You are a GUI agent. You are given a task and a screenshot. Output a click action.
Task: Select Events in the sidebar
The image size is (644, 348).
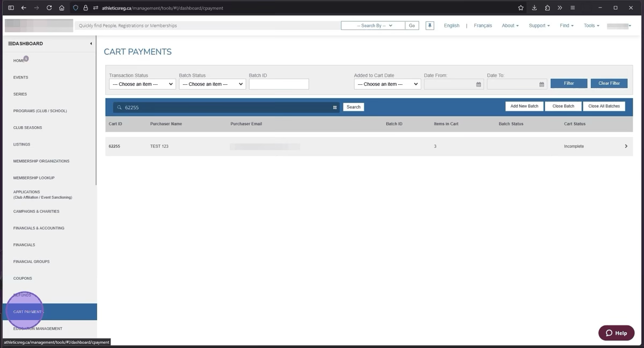point(21,77)
